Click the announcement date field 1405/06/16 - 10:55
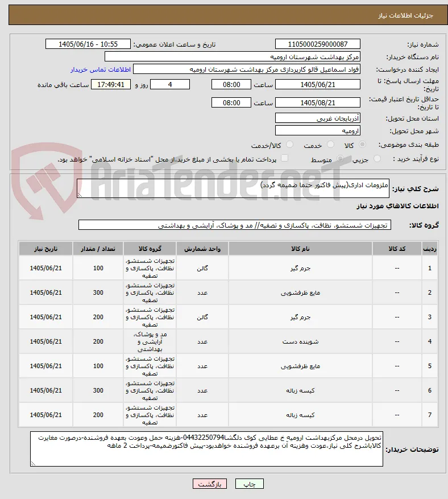 click(88, 44)
